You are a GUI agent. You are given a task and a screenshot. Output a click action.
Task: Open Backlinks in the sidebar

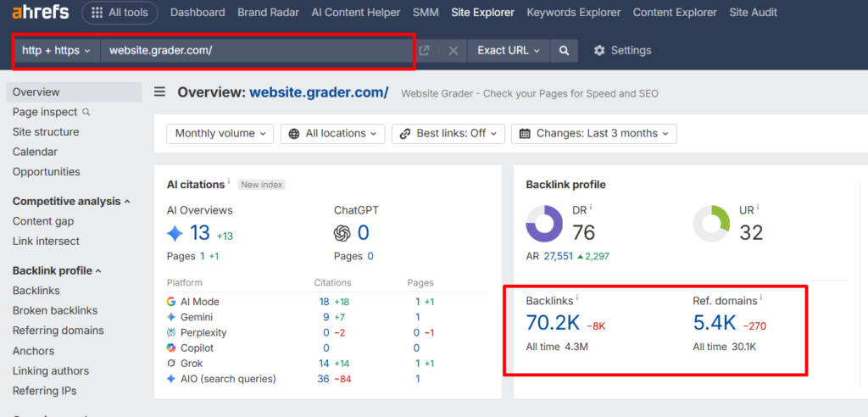click(36, 291)
